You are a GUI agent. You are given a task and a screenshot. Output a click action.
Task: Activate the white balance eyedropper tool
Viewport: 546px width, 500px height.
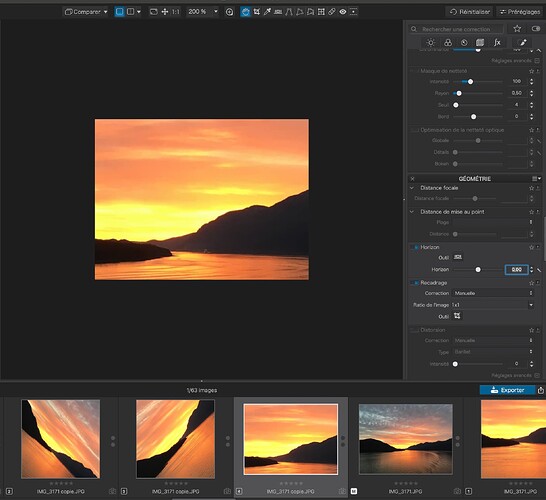(267, 12)
